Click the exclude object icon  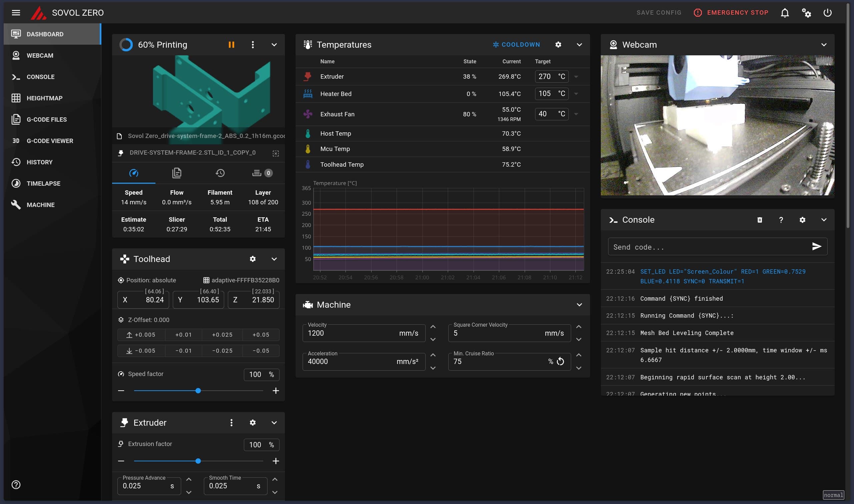click(276, 153)
